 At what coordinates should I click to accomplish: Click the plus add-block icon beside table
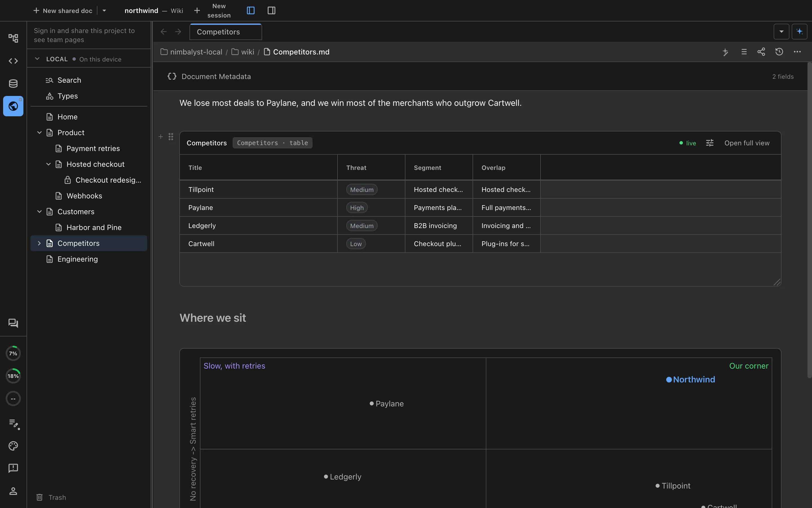161,136
